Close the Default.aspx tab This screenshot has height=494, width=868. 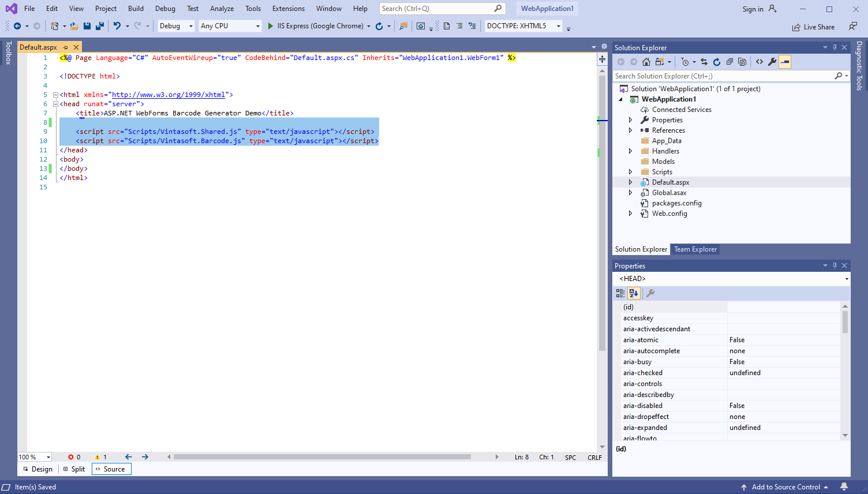click(76, 47)
